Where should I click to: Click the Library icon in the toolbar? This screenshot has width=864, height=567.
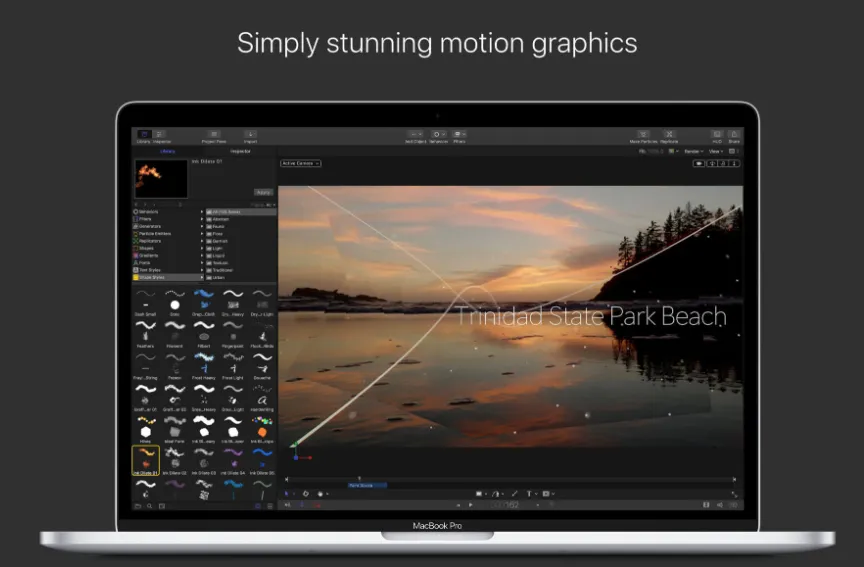tap(144, 134)
